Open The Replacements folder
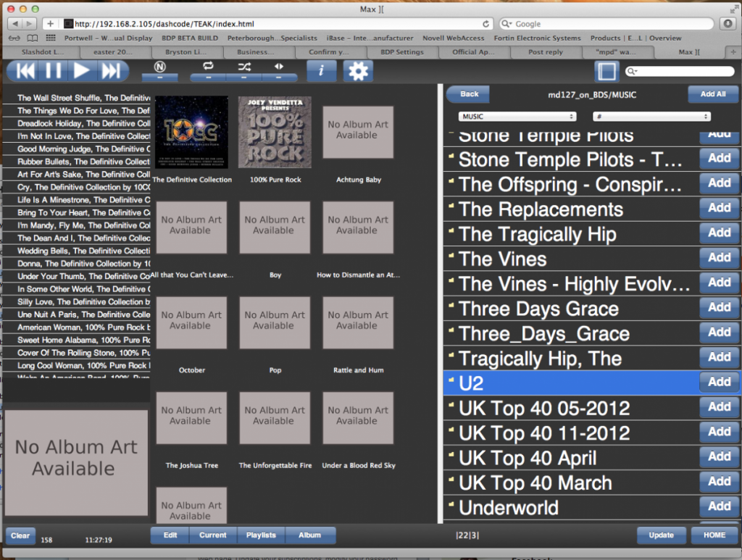 [571, 209]
